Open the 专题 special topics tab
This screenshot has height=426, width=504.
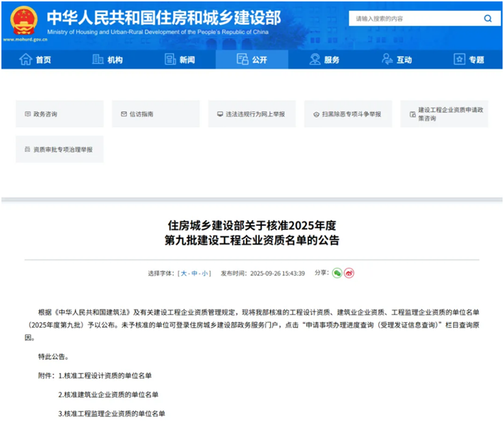pos(469,59)
